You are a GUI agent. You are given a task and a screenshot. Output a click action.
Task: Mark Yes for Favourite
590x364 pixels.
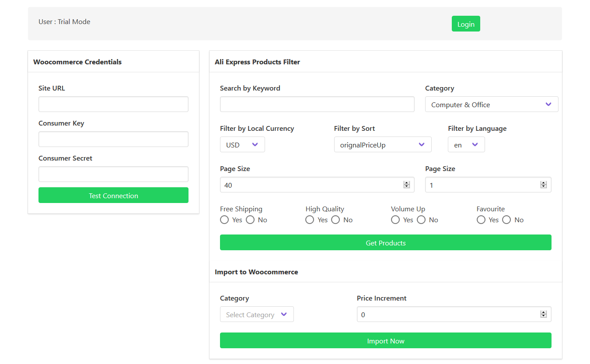click(x=481, y=220)
